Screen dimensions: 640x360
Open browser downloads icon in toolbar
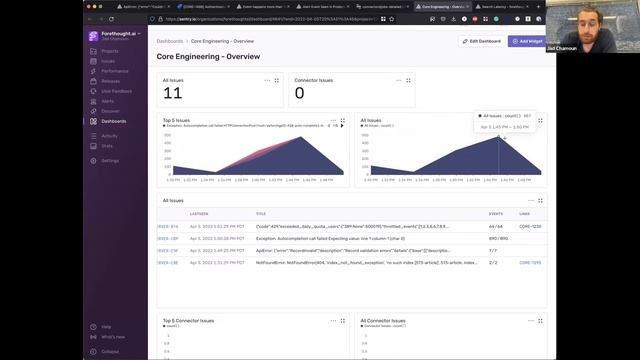click(x=453, y=19)
